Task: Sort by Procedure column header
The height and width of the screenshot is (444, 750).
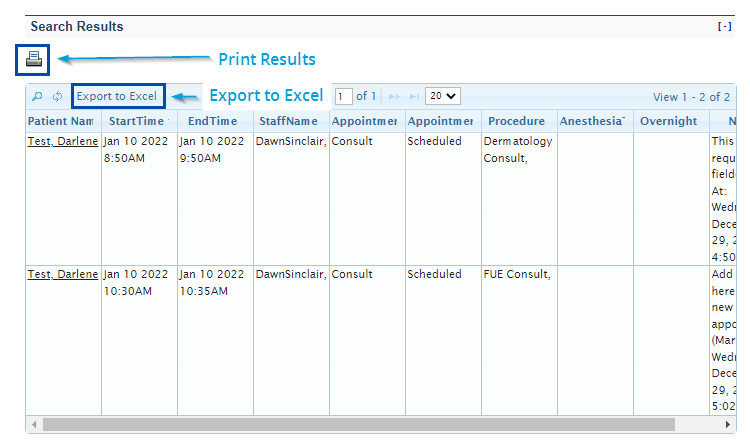Action: (517, 121)
